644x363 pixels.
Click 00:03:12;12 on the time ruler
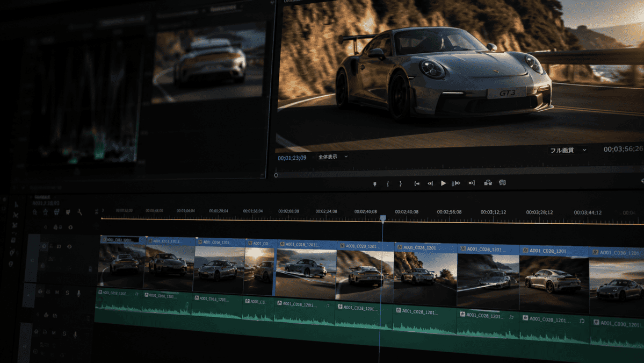pyautogui.click(x=493, y=212)
